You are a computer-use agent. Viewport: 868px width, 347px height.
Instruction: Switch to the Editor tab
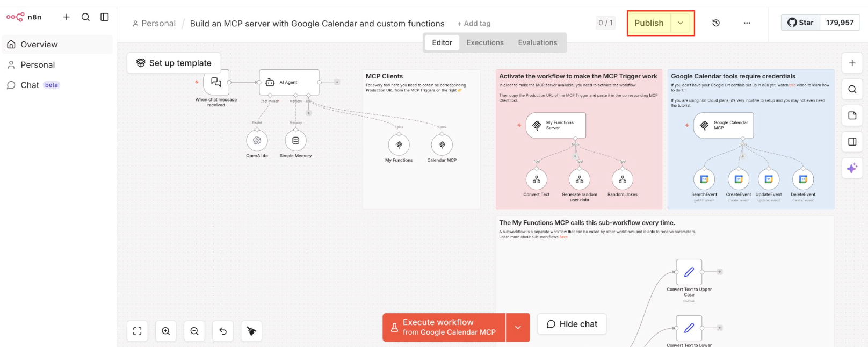(x=442, y=42)
